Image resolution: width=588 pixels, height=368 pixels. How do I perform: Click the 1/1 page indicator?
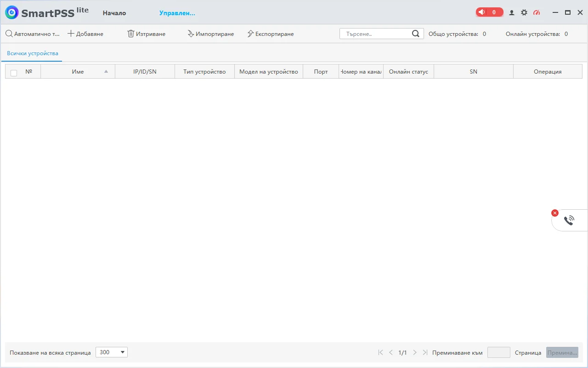402,353
